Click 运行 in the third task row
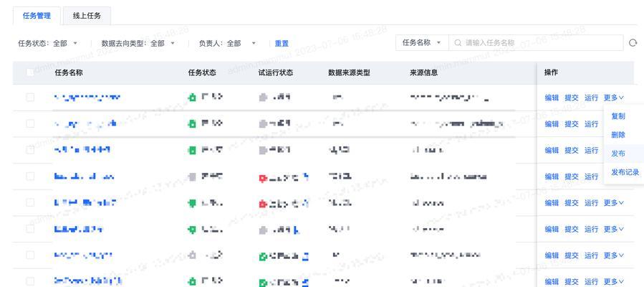The height and width of the screenshot is (287, 644). click(591, 151)
